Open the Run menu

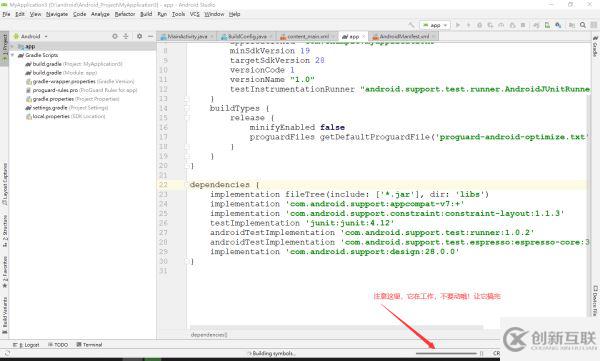click(x=162, y=14)
